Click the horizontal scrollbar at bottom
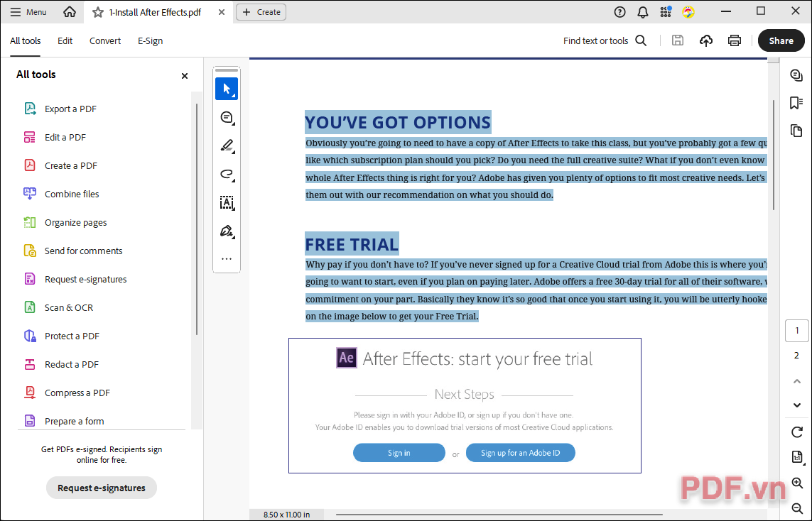812x521 pixels. coord(499,515)
